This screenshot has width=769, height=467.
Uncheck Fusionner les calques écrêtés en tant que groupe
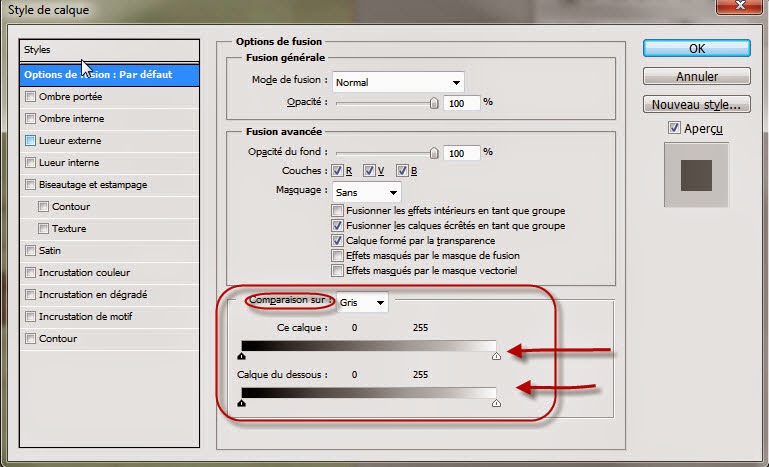337,226
